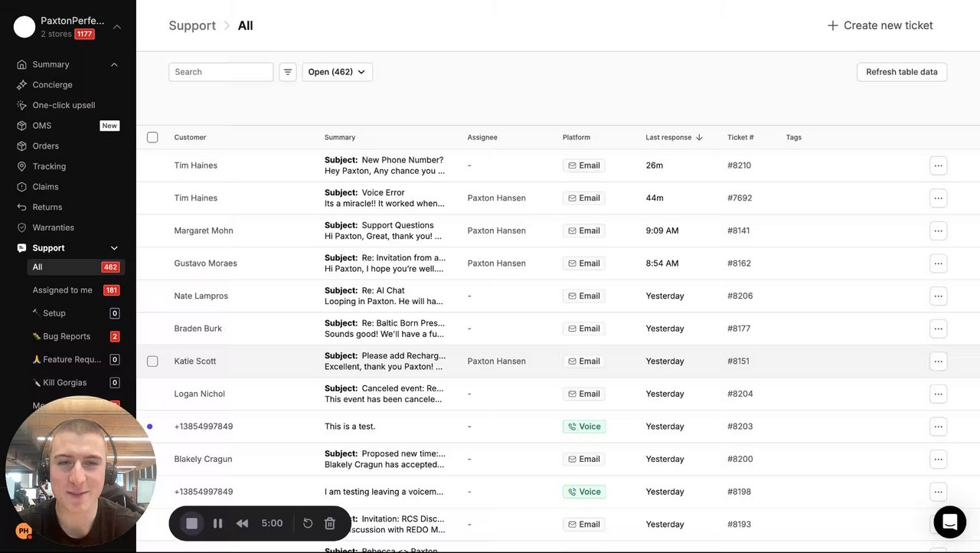
Task: Click the filter icon beside Search
Action: coord(288,72)
